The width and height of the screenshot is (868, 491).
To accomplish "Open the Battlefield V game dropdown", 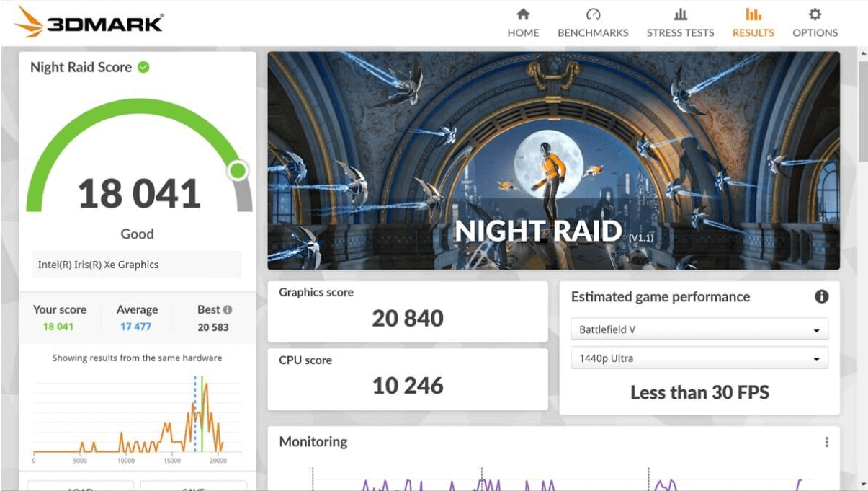I will point(699,329).
